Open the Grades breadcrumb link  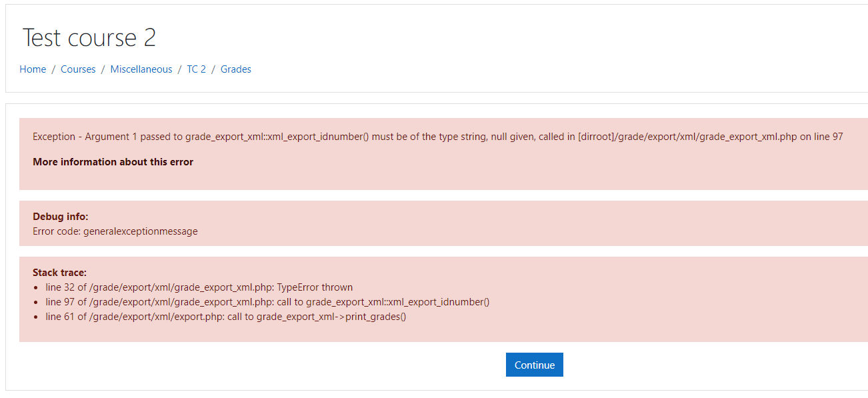(x=236, y=69)
